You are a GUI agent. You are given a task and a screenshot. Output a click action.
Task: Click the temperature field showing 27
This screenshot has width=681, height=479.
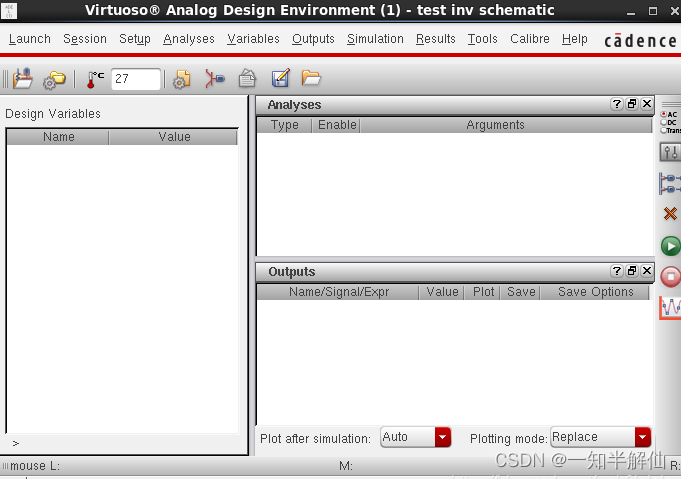[136, 79]
